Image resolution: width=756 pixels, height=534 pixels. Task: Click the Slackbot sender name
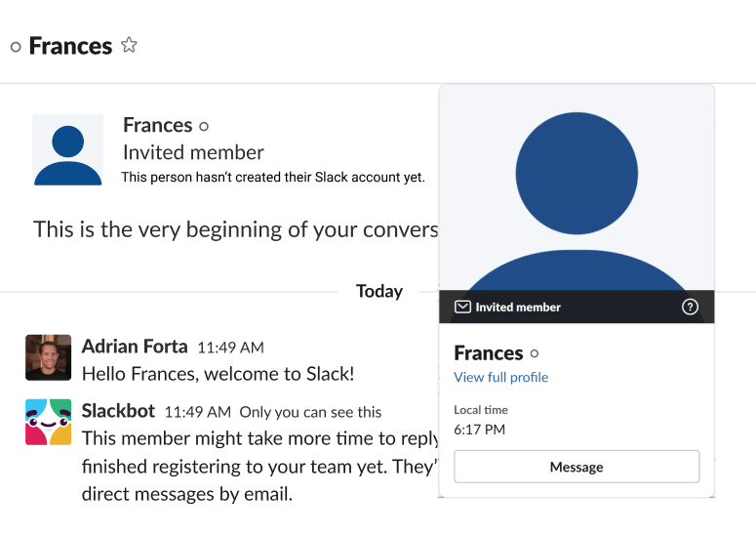click(118, 411)
